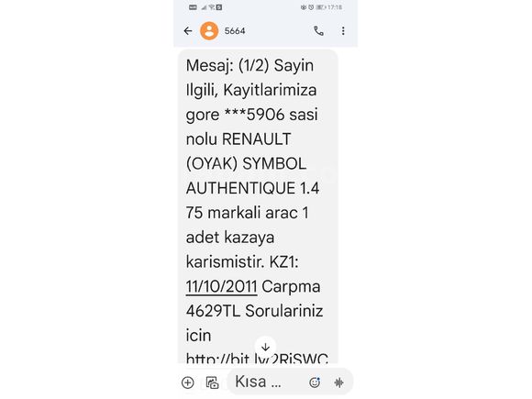This screenshot has width=532, height=399.
Task: Tap the alarm icon in status bar
Action: pos(311,7)
